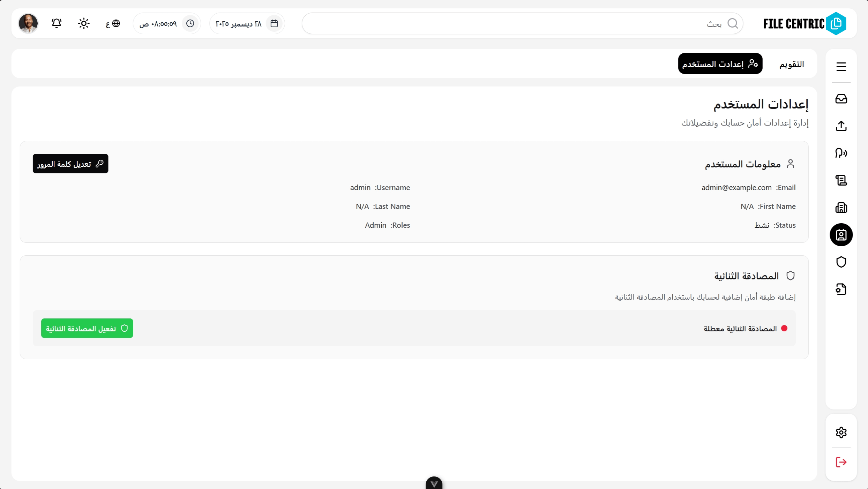
Task: Click the red logout icon
Action: click(x=841, y=462)
